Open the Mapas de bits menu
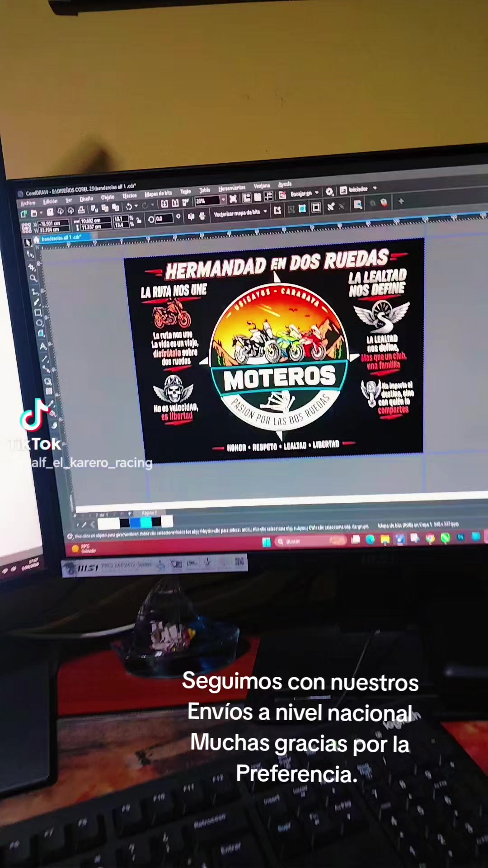The height and width of the screenshot is (868, 488). click(x=158, y=194)
